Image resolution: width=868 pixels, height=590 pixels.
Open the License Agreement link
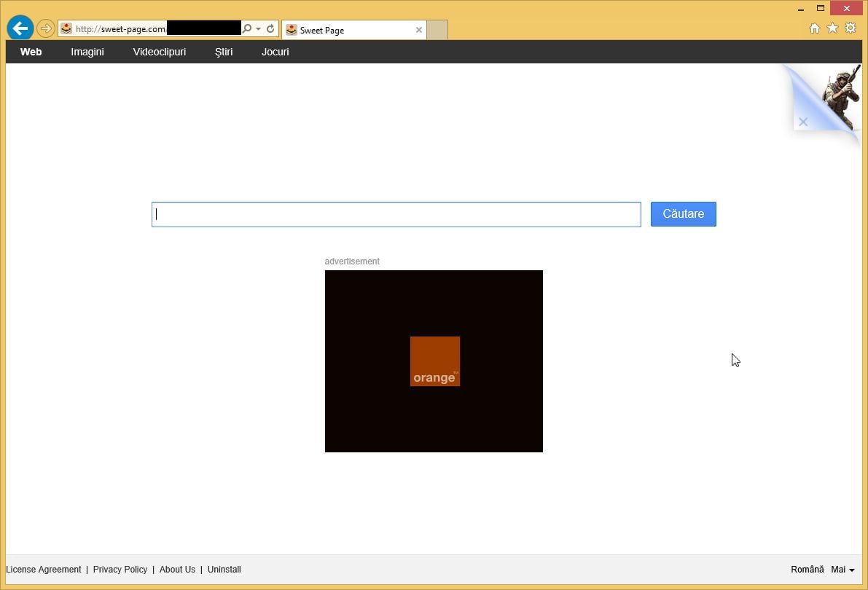[43, 570]
